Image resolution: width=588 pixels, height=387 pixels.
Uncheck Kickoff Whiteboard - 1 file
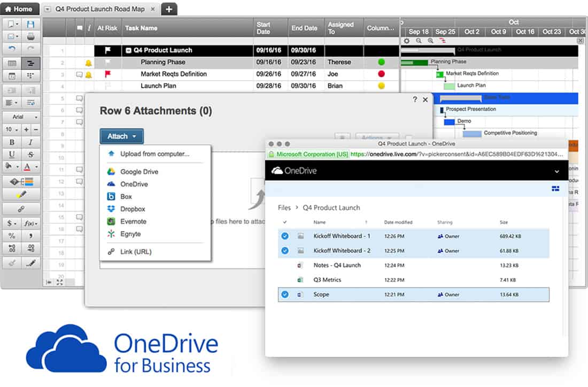pos(285,236)
